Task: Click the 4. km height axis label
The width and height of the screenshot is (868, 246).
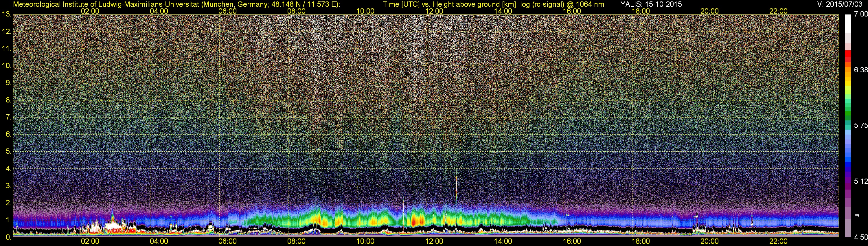Action: 8,168
